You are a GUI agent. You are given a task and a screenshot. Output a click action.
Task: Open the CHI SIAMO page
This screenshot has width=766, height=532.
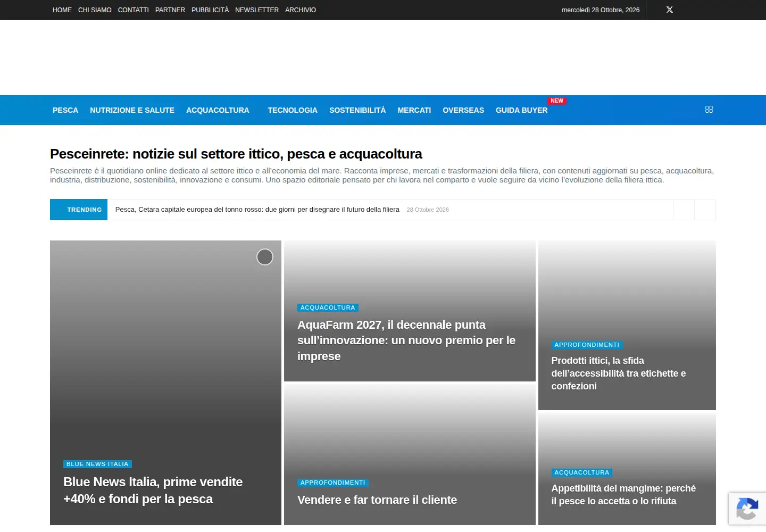pos(95,10)
